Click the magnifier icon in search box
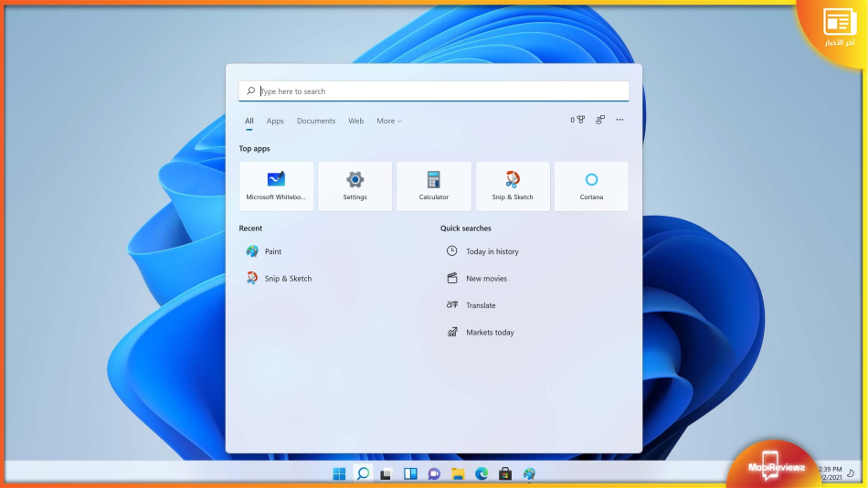Image resolution: width=868 pixels, height=488 pixels. 250,90
